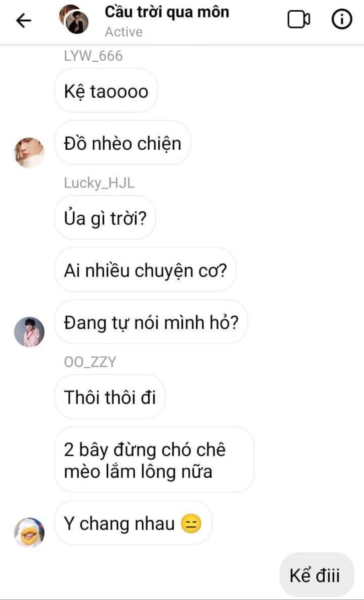
Task: Tap avatar next to "Đồ nhèo chiện"
Action: point(29,152)
